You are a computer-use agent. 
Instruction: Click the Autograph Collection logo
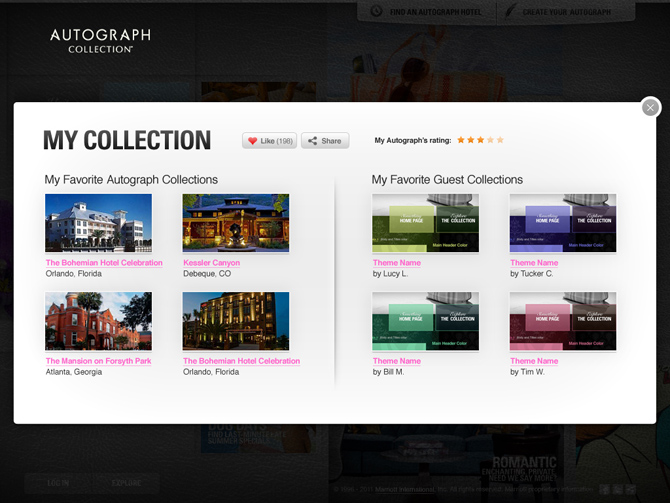[100, 40]
